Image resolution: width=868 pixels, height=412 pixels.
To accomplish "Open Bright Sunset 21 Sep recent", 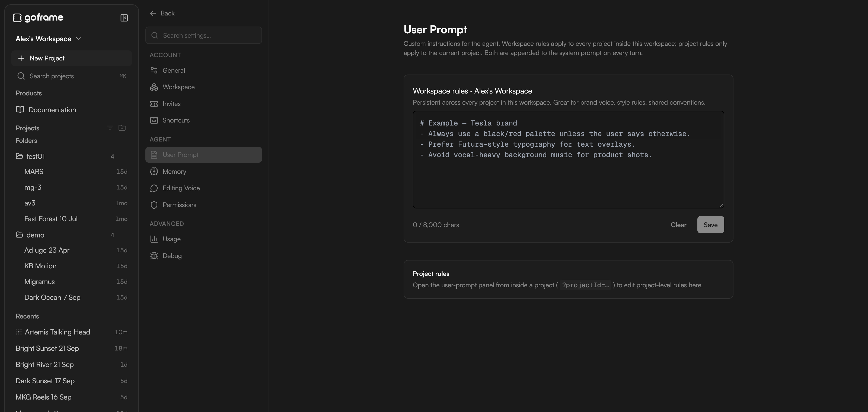I will 71,348.
